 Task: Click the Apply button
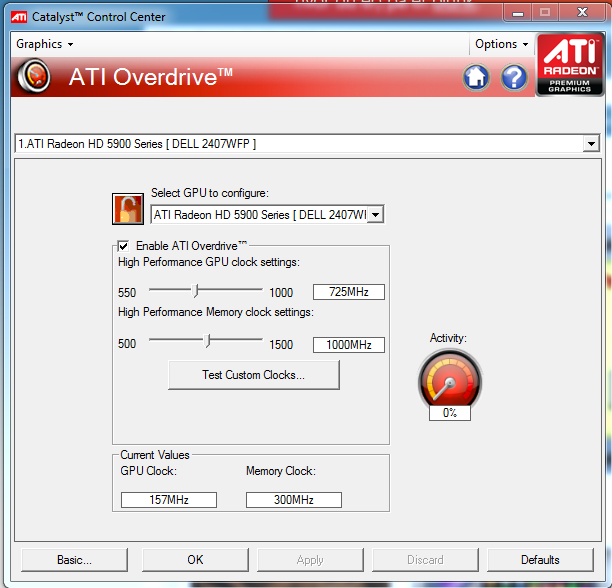(x=310, y=560)
